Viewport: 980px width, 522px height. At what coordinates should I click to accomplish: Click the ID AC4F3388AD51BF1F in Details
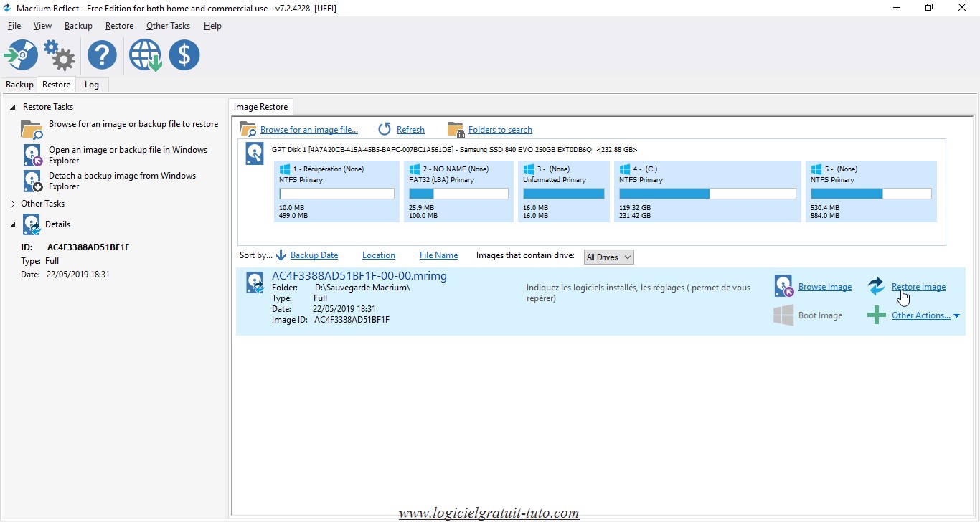pos(88,247)
